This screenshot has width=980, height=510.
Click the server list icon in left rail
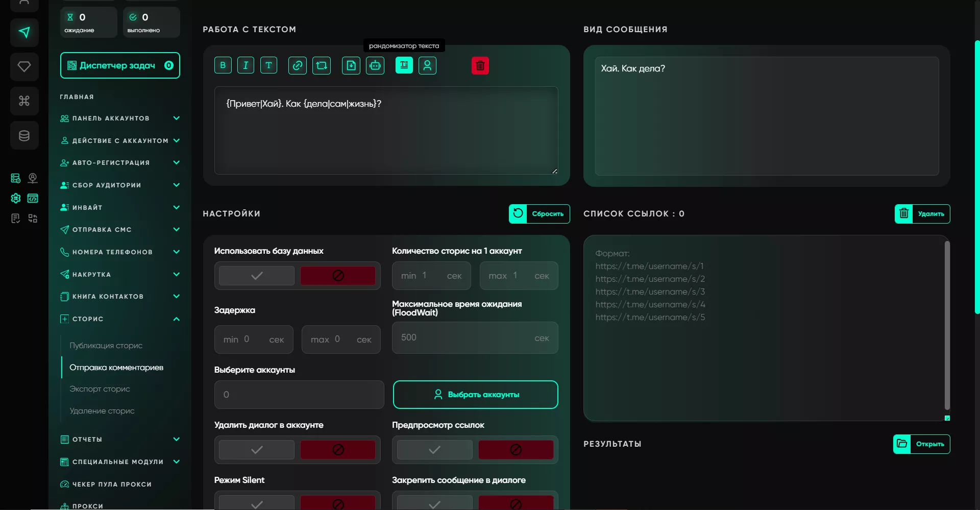[x=16, y=178]
